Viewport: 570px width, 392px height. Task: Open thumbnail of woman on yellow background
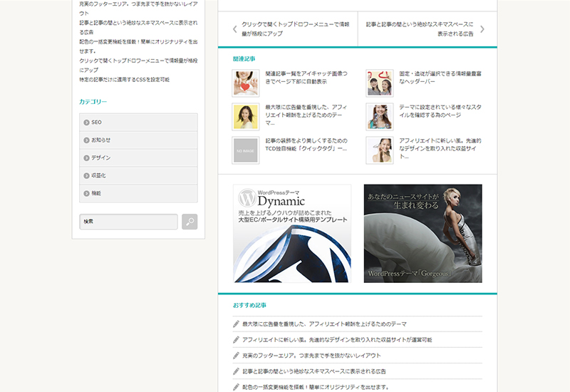pos(246,117)
